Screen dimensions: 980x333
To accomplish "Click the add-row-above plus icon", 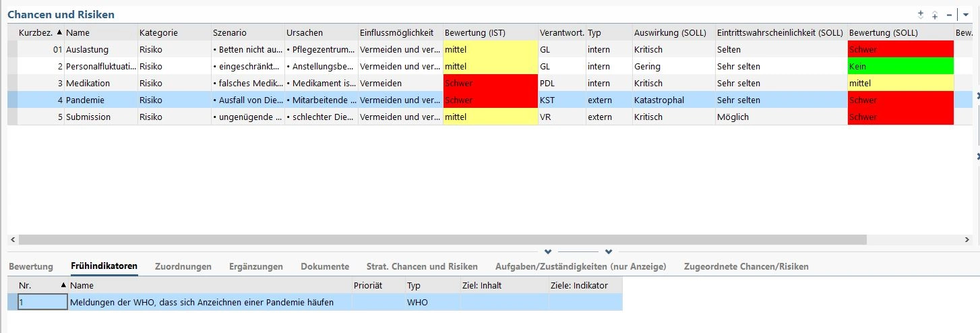I will point(935,14).
